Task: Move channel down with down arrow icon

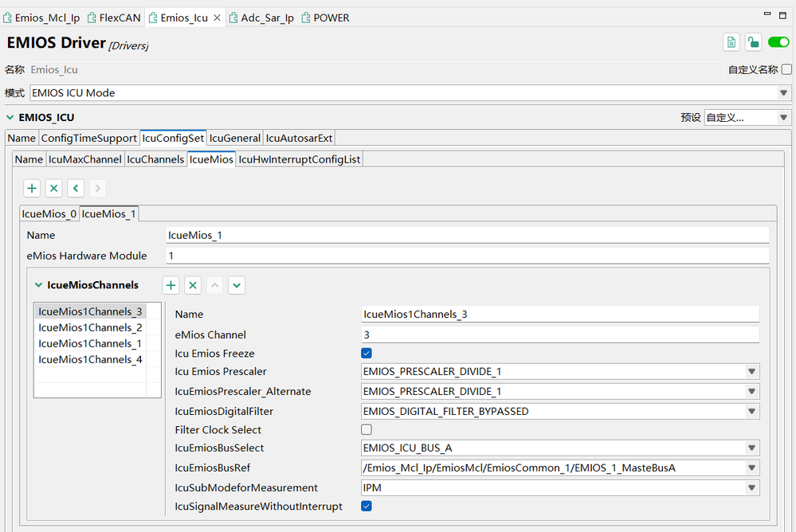Action: click(235, 285)
